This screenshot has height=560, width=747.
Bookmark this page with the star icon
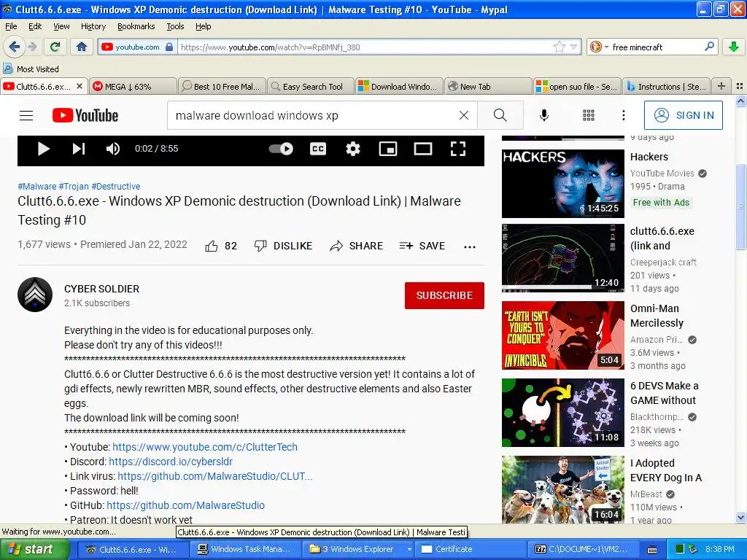(560, 47)
